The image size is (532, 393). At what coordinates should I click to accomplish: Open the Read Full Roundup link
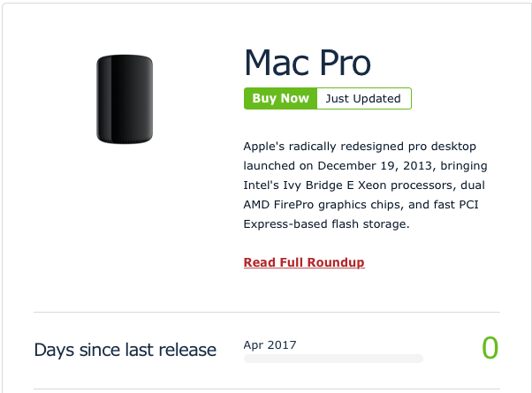coord(304,262)
